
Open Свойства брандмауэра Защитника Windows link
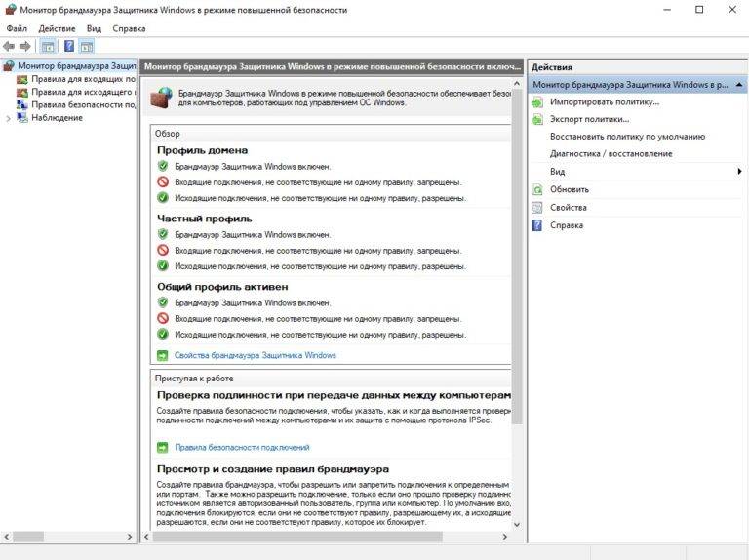tap(256, 355)
